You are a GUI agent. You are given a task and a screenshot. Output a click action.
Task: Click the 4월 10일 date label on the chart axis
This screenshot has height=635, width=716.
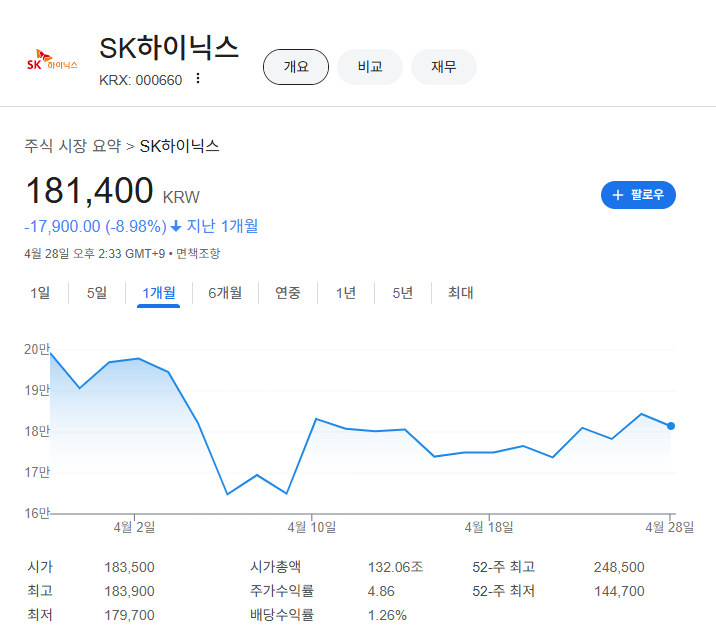pos(312,527)
